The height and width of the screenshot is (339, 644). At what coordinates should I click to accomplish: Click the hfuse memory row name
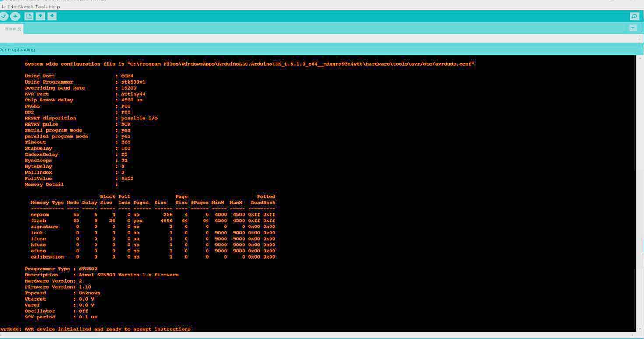38,245
